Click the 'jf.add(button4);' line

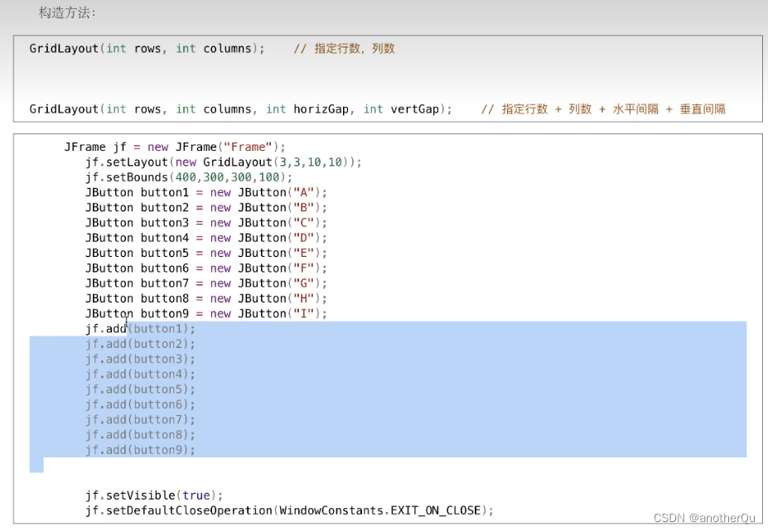point(140,375)
